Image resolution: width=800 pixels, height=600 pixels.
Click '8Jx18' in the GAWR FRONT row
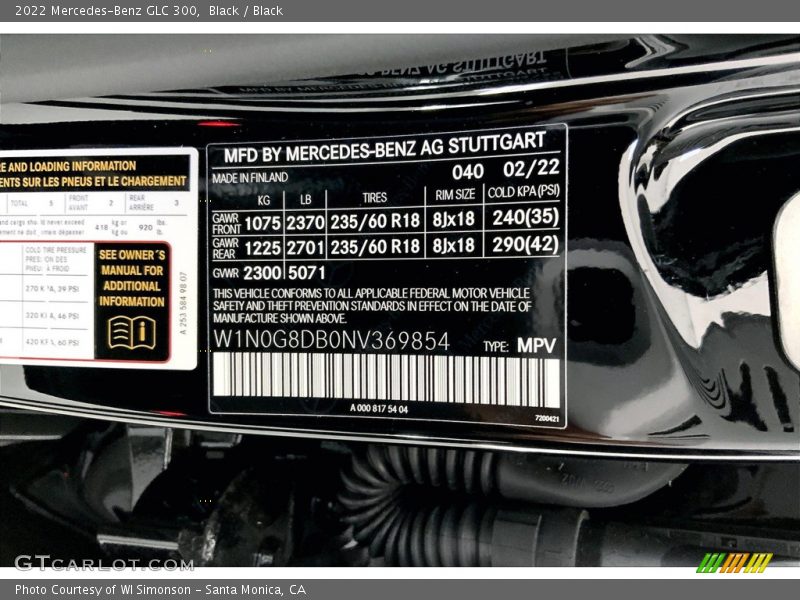pyautogui.click(x=454, y=219)
